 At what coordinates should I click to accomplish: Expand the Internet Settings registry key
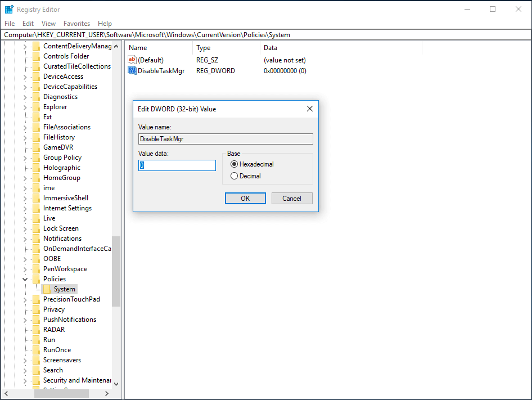point(25,208)
